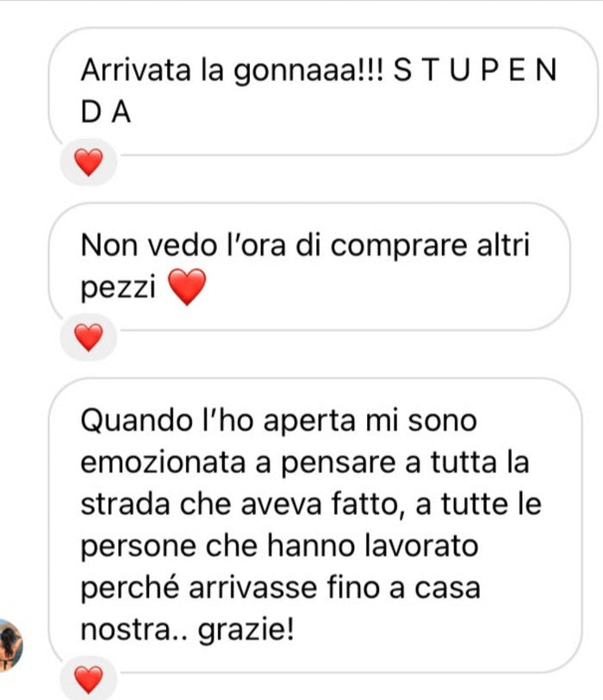This screenshot has width=603, height=700.
Task: Open the heart reaction below 'altri pezzi' message
Action: (89, 338)
